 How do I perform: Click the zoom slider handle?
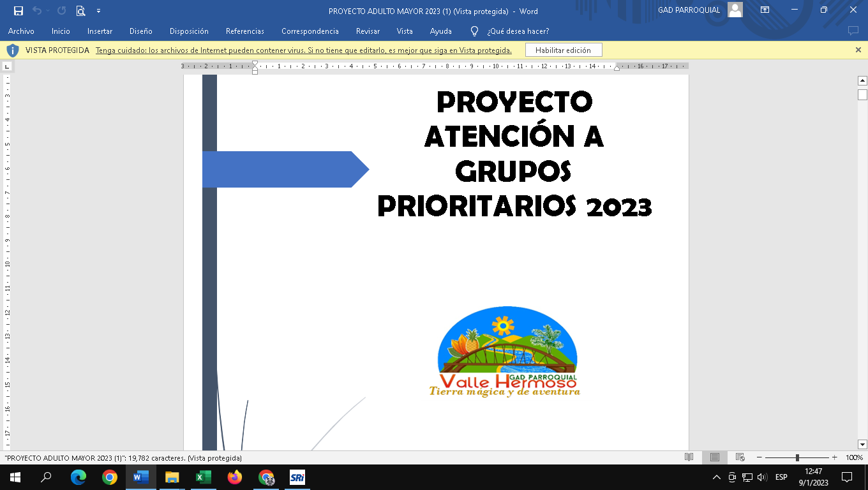[x=797, y=457]
